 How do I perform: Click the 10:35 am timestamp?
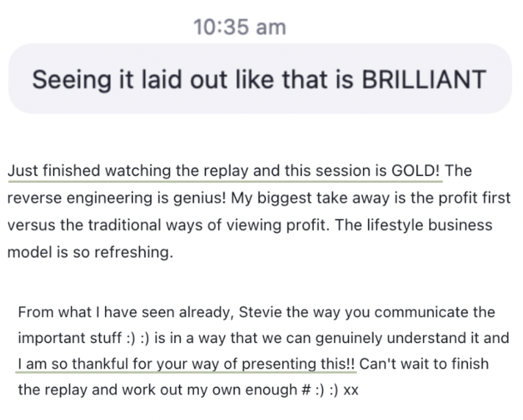[239, 27]
